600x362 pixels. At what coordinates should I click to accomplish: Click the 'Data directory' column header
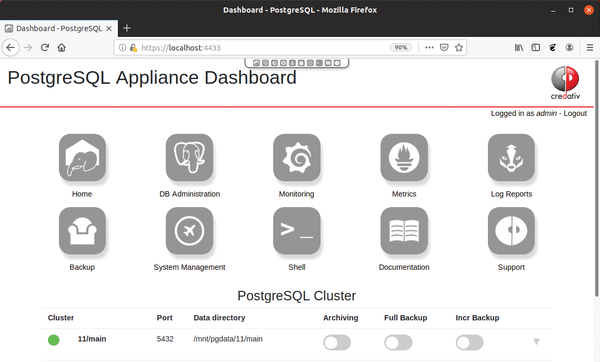219,318
